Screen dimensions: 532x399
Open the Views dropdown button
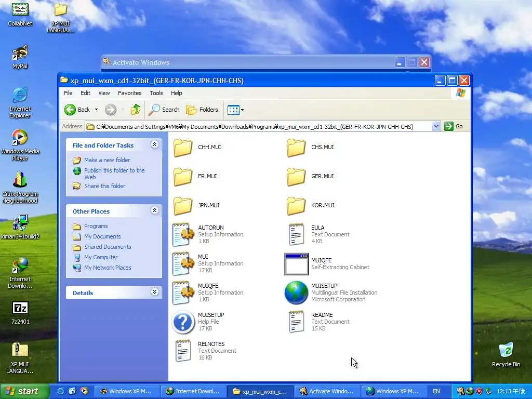pyautogui.click(x=235, y=110)
